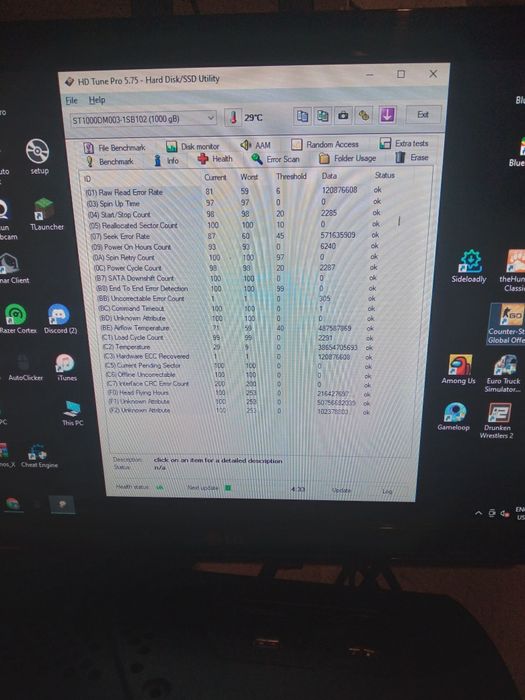525x700 pixels.
Task: Select the Uncorrectable Error Count row
Action: [237, 299]
